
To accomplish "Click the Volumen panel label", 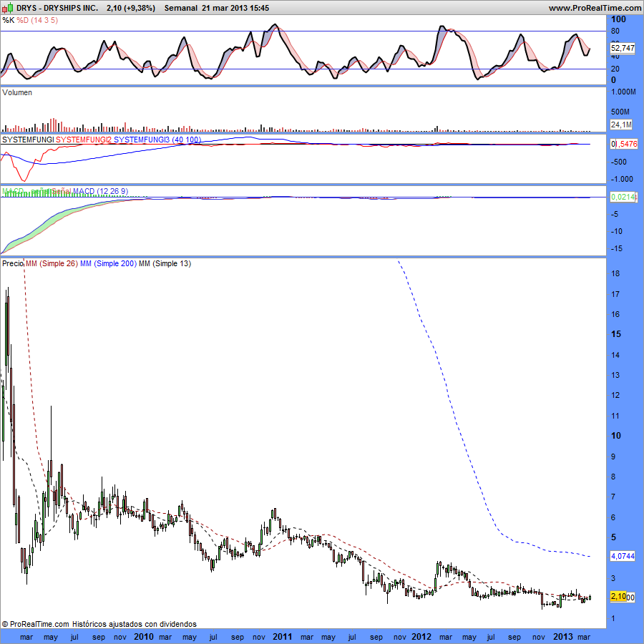I will point(17,92).
